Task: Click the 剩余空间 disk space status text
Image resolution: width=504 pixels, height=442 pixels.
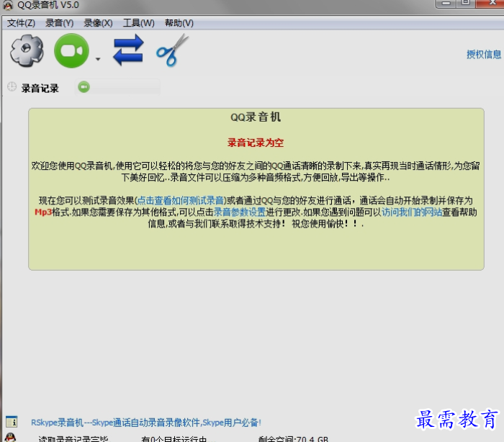Action: tap(293, 439)
